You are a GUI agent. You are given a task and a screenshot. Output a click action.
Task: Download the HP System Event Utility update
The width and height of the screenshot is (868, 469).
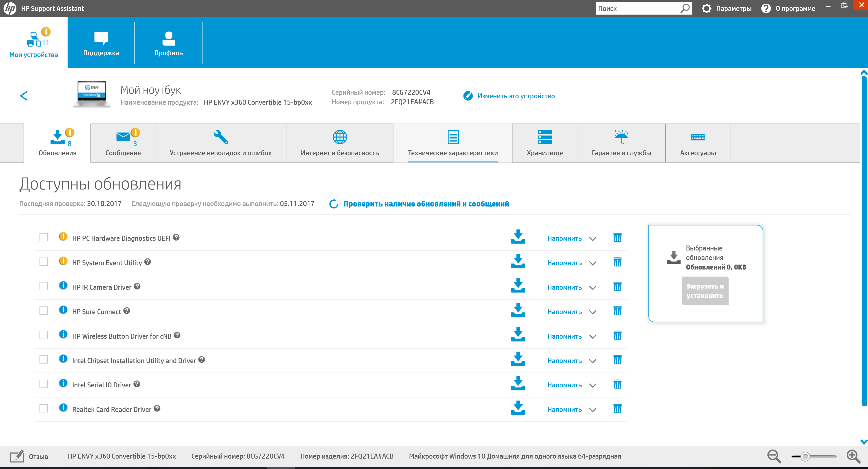pos(518,261)
